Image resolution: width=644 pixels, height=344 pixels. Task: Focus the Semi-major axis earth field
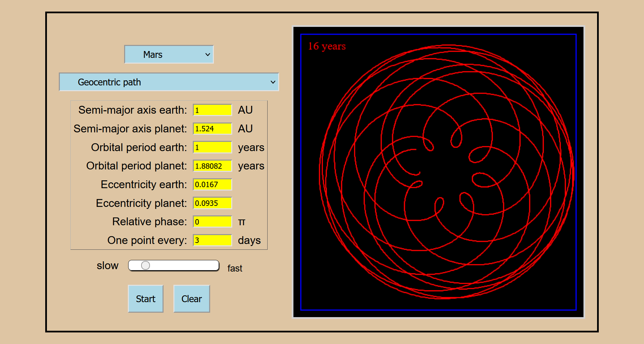pyautogui.click(x=212, y=110)
